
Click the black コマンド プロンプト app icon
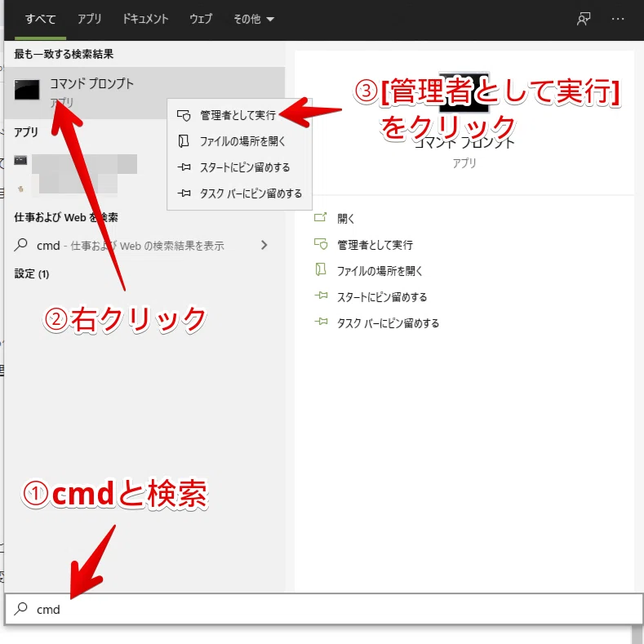27,90
